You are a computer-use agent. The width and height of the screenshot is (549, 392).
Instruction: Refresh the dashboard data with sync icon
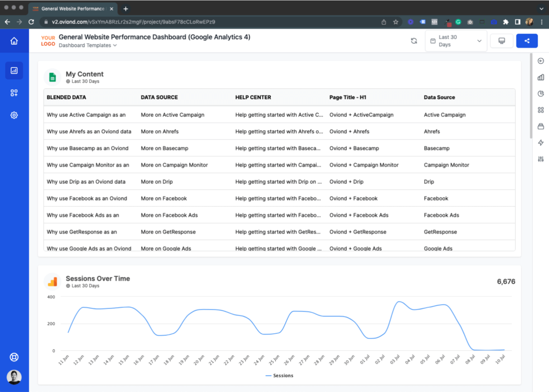414,41
